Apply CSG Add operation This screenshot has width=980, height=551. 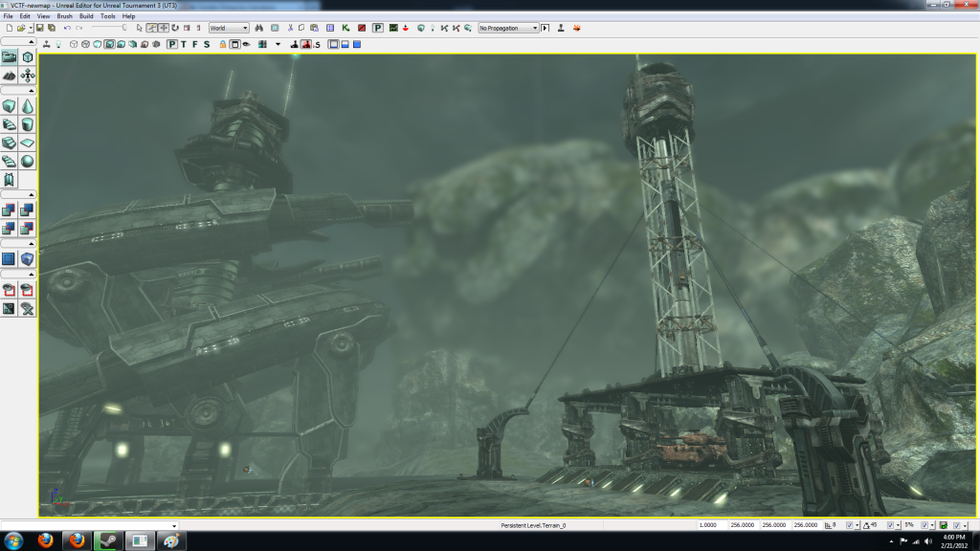click(x=9, y=209)
